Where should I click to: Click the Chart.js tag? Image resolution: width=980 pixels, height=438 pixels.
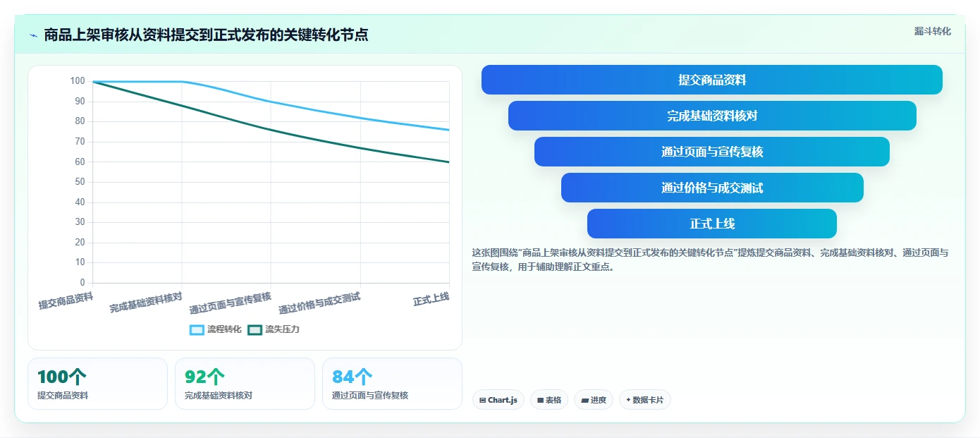click(x=498, y=400)
